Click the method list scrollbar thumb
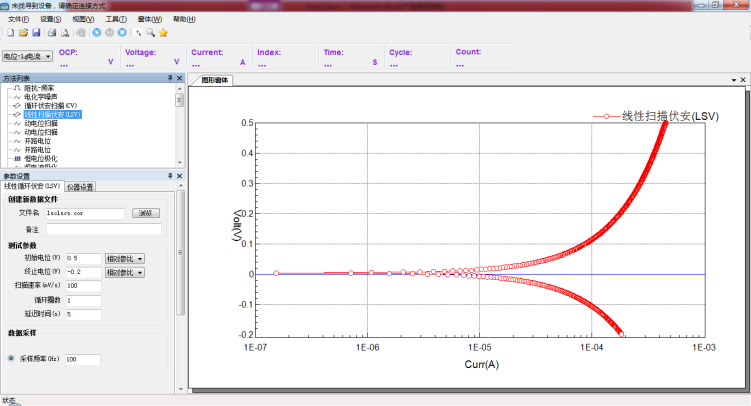This screenshot has width=751, height=406. 180,100
